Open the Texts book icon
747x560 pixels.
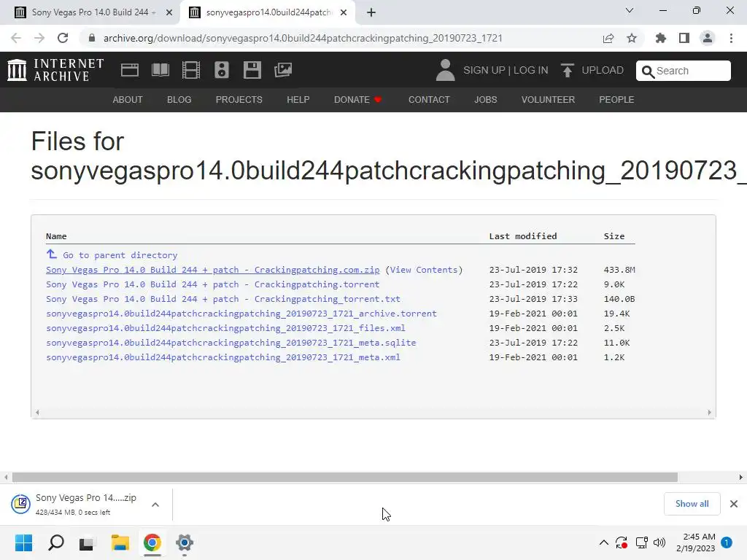(160, 70)
